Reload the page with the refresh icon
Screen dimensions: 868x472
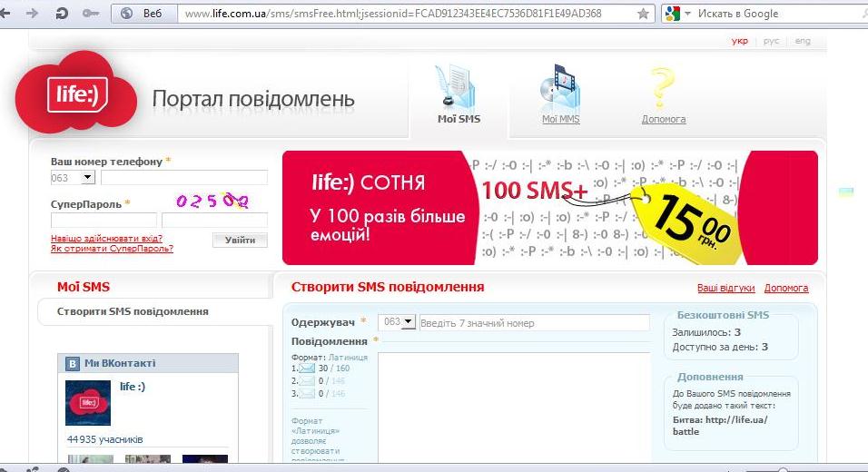[x=62, y=14]
